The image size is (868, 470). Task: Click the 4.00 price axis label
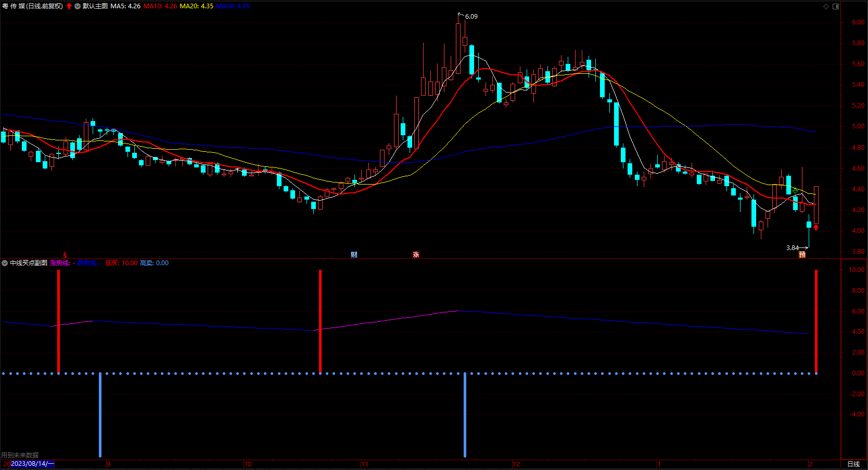click(x=858, y=231)
